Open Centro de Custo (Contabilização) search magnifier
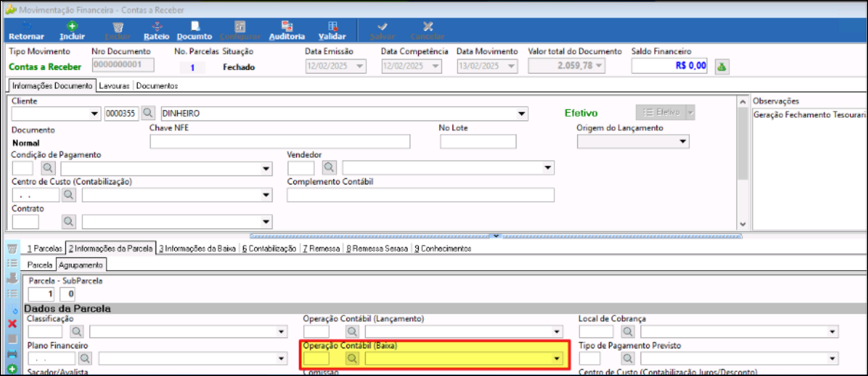Screen dimensions: 868x376 pyautogui.click(x=68, y=195)
